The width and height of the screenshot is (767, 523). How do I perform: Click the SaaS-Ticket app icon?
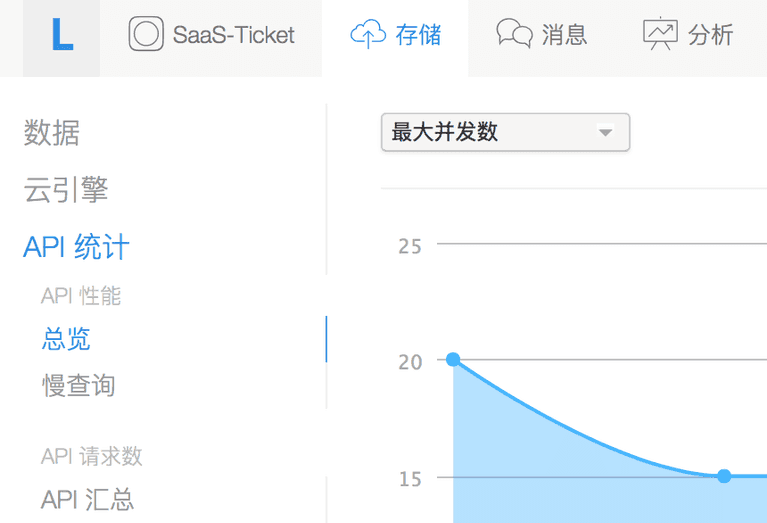coord(146,35)
